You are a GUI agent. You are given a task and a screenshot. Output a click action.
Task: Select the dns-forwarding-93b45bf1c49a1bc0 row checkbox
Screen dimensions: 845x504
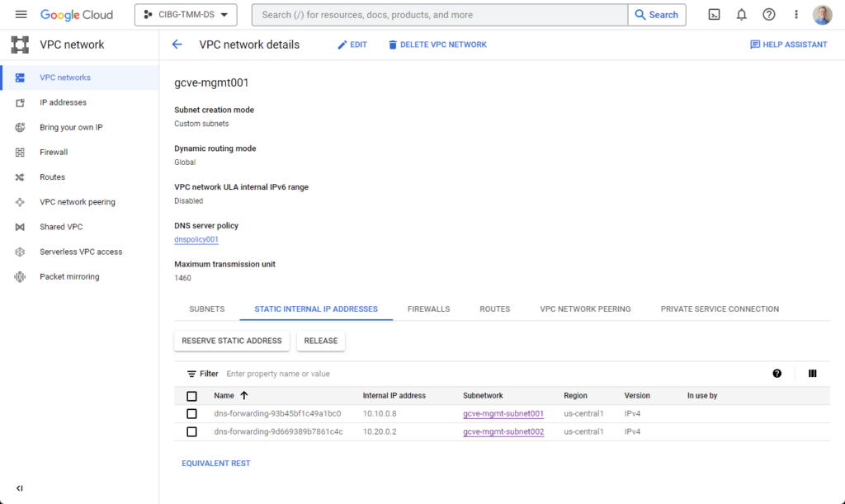tap(191, 413)
